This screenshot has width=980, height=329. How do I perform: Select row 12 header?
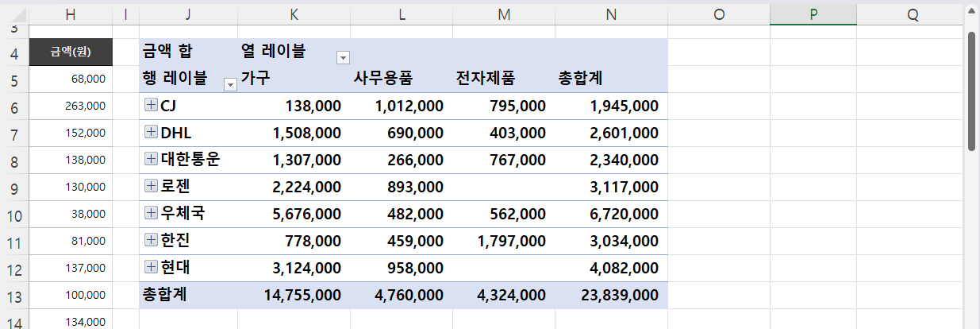coord(13,269)
